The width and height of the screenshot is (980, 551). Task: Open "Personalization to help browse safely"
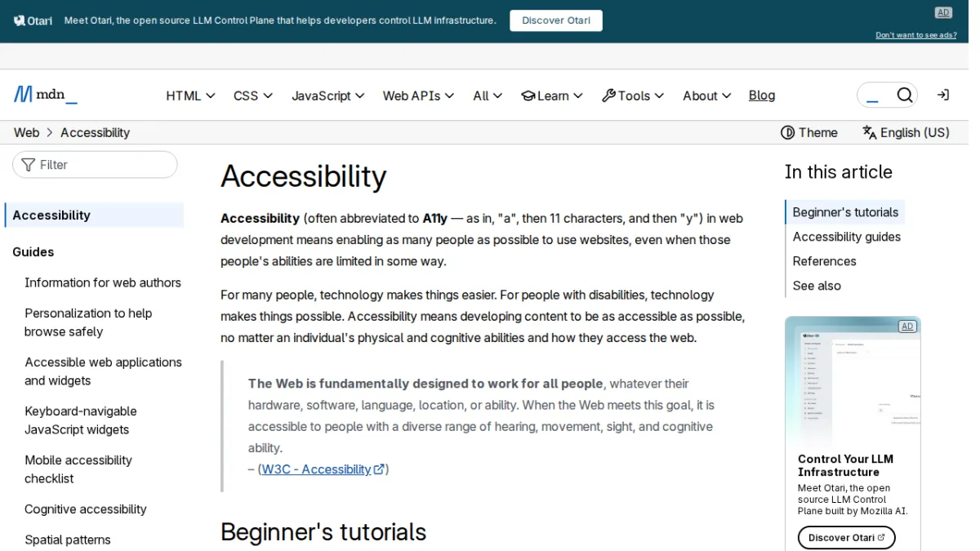coord(88,322)
